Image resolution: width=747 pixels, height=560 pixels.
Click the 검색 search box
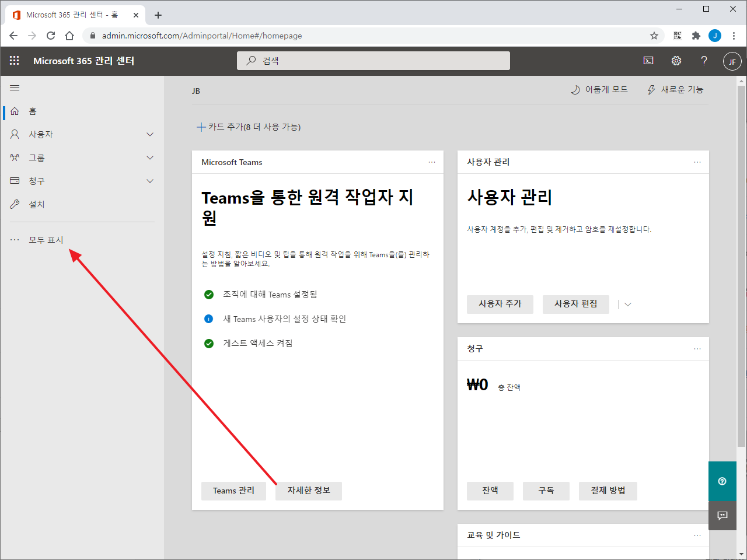tap(373, 61)
